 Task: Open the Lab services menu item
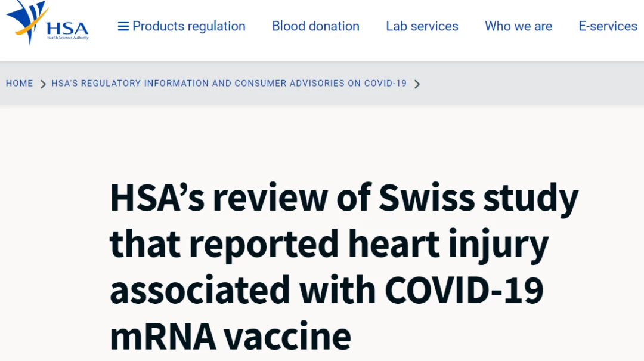click(x=422, y=26)
